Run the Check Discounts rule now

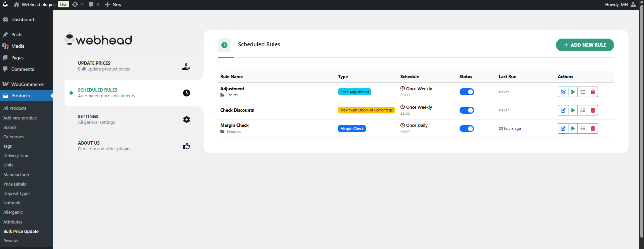coord(573,110)
